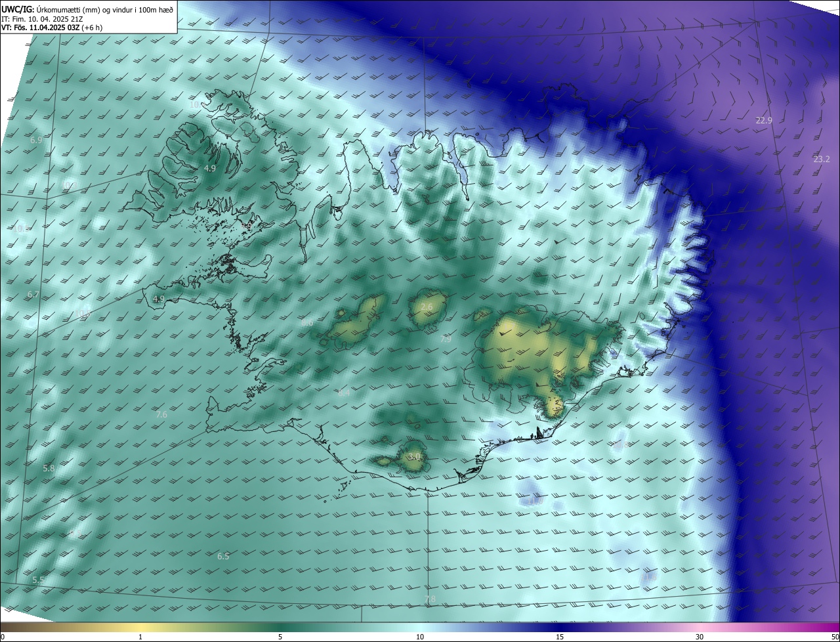This screenshot has height=642, width=840.
Task: Click the "1" tick on the color scale
Action: coord(140,637)
